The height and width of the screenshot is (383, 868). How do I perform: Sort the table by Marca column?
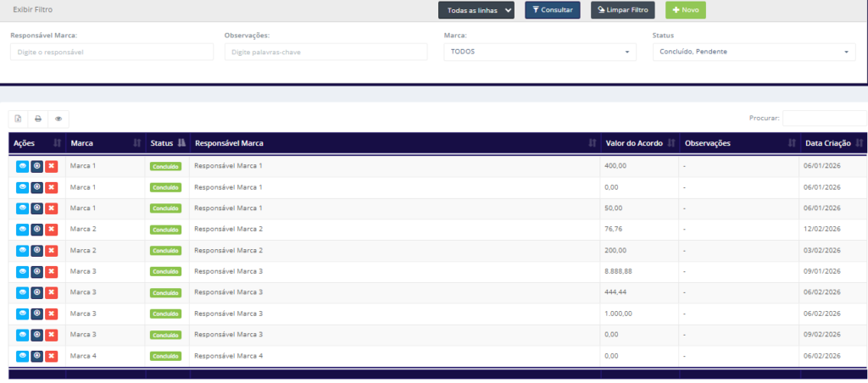[104, 143]
